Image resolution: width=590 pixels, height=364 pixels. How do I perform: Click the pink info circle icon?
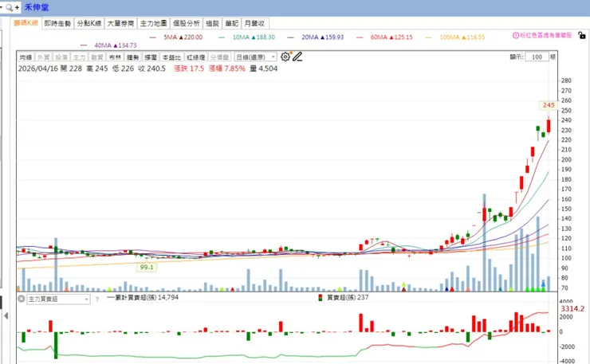[516, 35]
